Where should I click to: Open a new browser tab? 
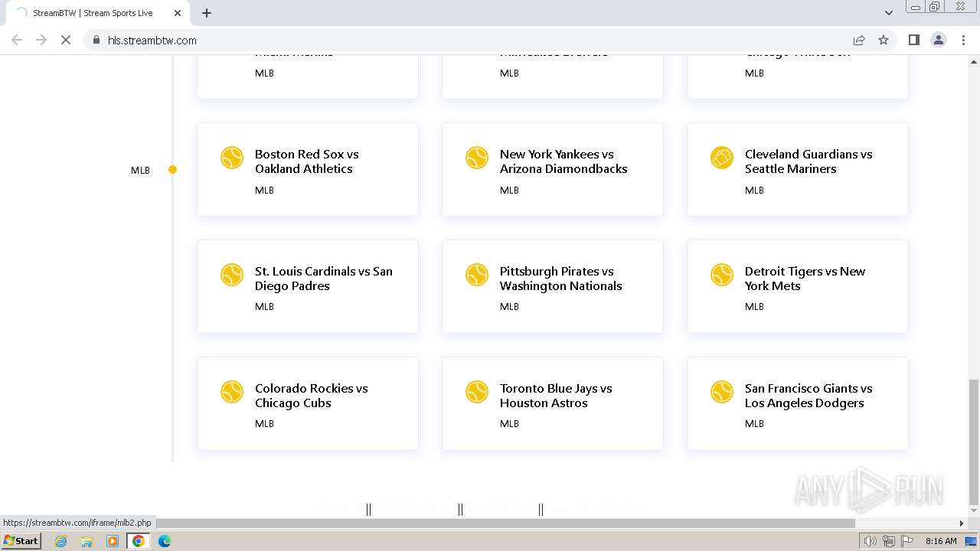[x=207, y=13]
